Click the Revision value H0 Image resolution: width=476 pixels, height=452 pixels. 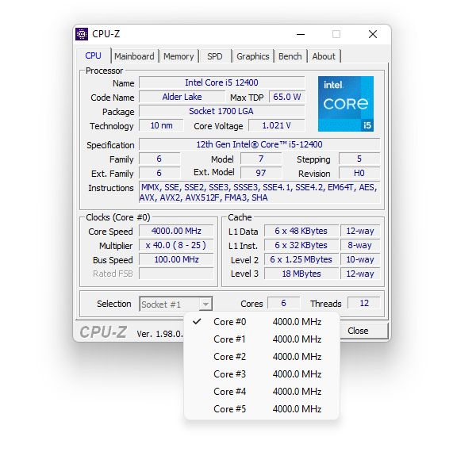(359, 173)
